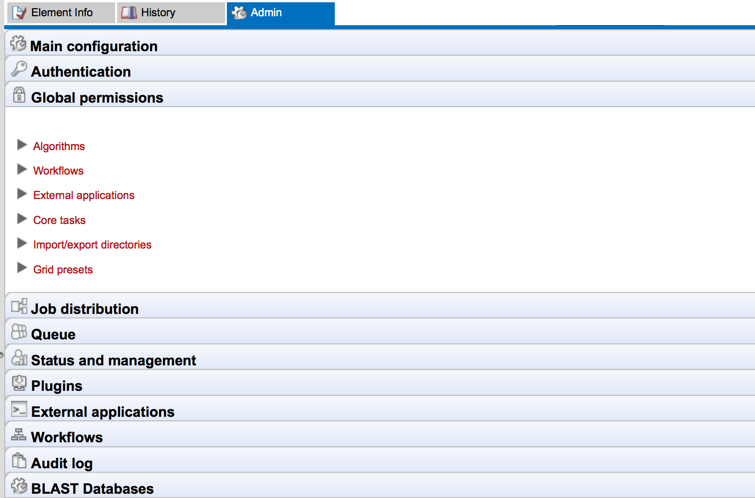
Task: Switch to the History tab
Action: click(x=170, y=13)
